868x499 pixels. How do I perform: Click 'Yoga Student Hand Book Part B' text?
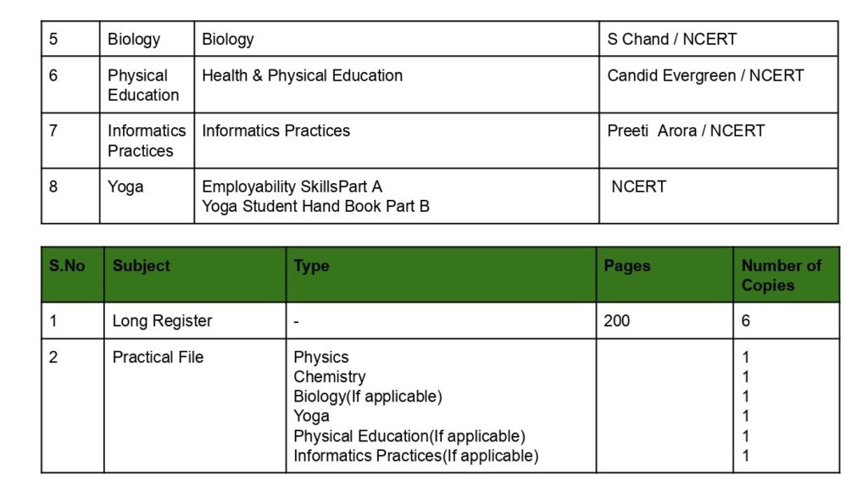[x=315, y=206]
